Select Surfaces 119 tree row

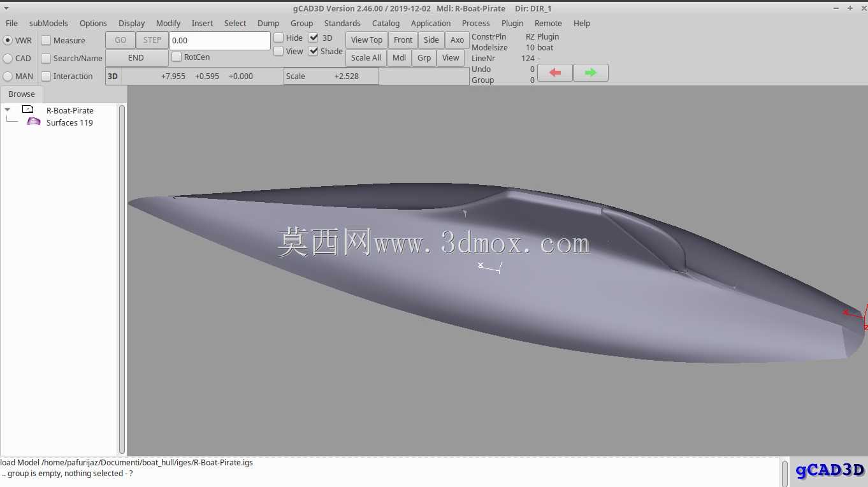69,122
